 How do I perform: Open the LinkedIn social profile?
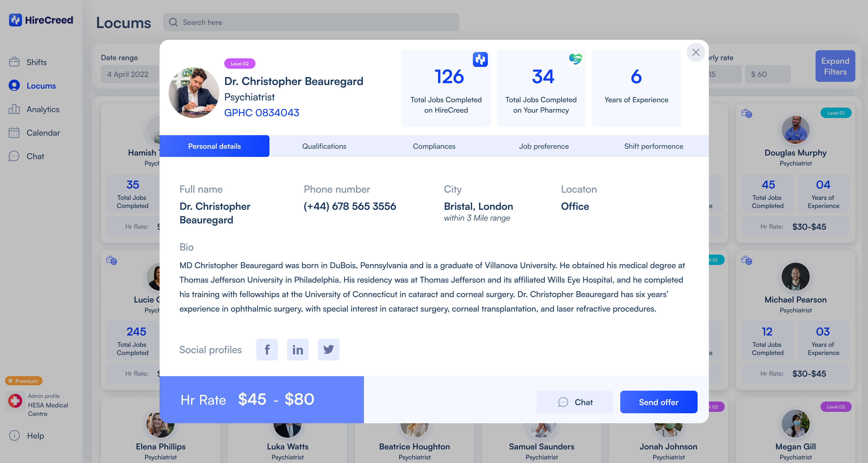pyautogui.click(x=298, y=350)
